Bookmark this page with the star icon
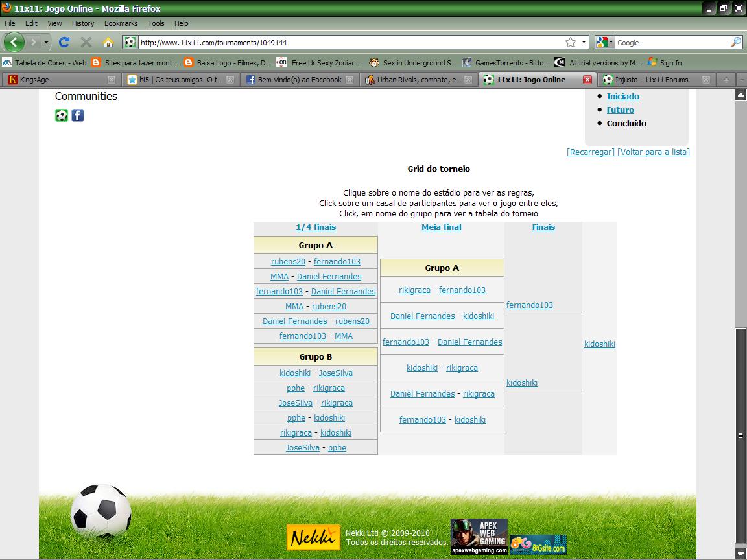This screenshot has height=560, width=747. (x=571, y=42)
